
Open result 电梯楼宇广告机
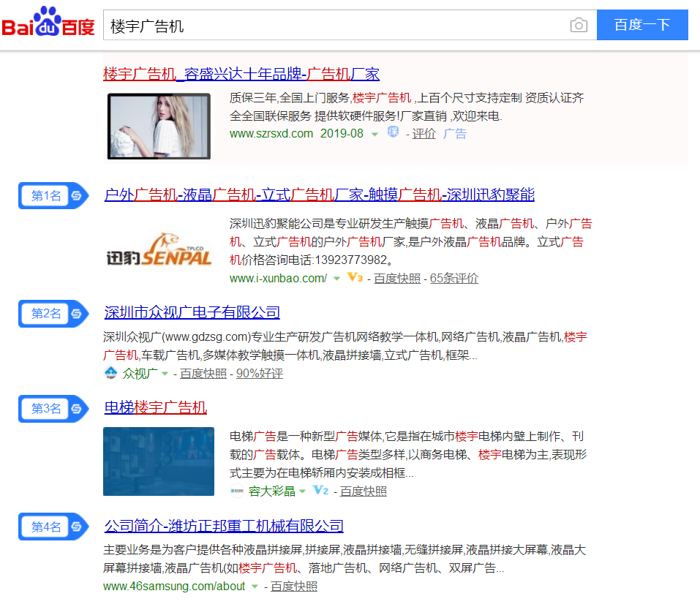[x=155, y=407]
